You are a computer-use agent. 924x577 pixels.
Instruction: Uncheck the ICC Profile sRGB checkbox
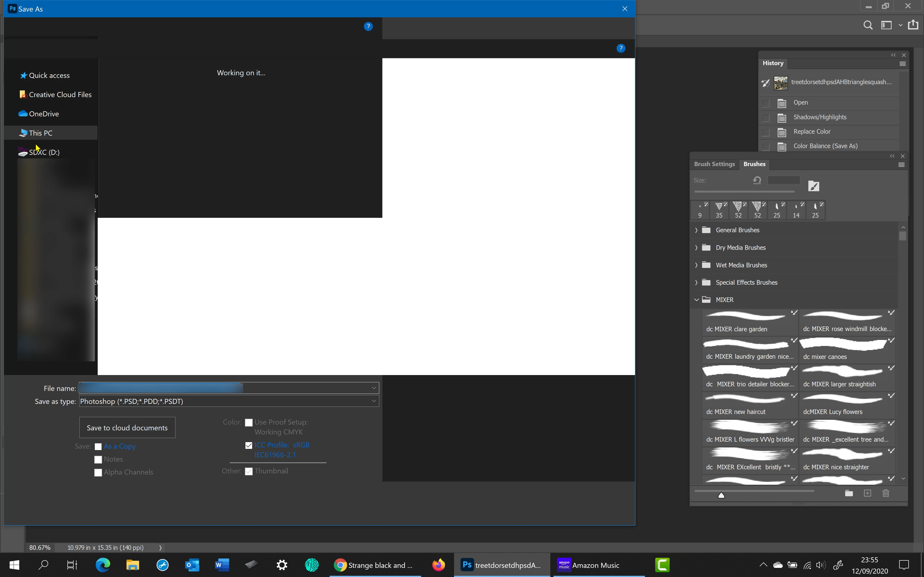(249, 445)
